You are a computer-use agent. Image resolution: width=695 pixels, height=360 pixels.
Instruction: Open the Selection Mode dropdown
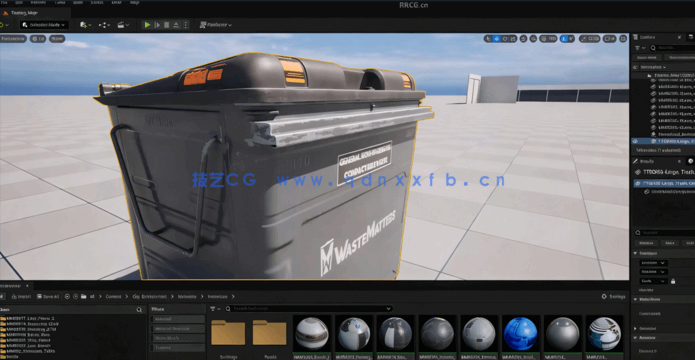tap(43, 25)
